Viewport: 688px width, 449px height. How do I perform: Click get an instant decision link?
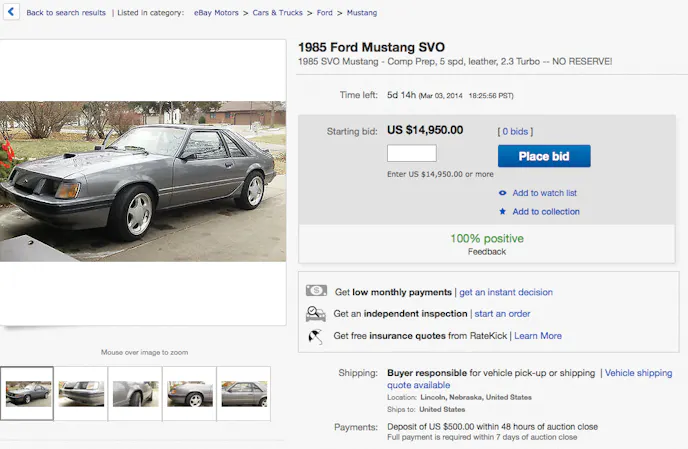click(x=506, y=292)
